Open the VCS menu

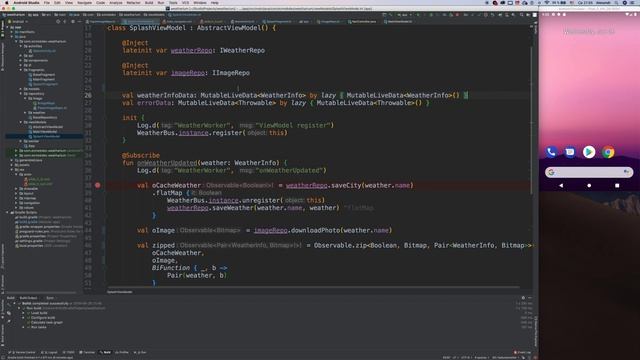click(185, 2)
